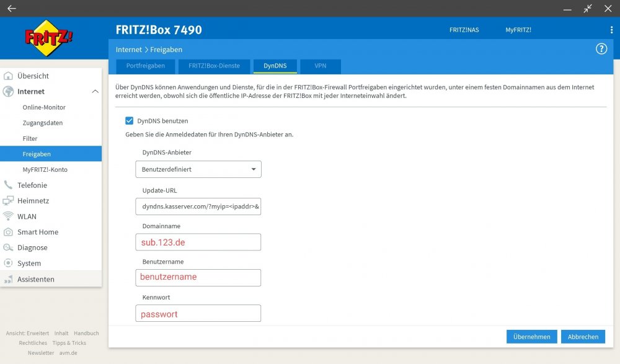Click the Abbrechen button
Screen dimensions: 620x364
(x=583, y=337)
